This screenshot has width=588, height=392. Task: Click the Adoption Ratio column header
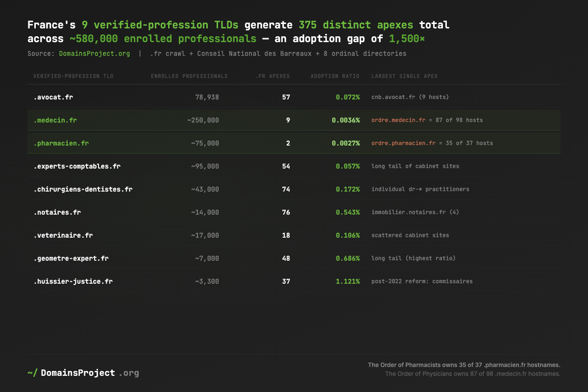coord(335,76)
